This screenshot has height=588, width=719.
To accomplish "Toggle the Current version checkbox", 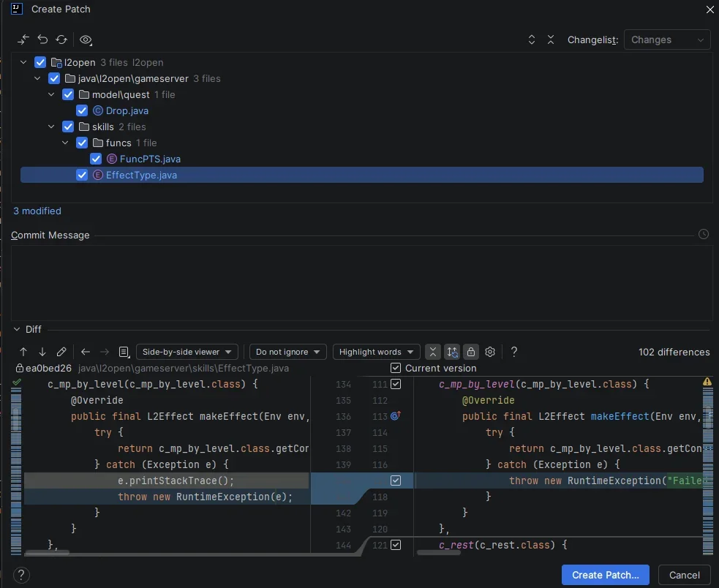I will click(x=396, y=368).
